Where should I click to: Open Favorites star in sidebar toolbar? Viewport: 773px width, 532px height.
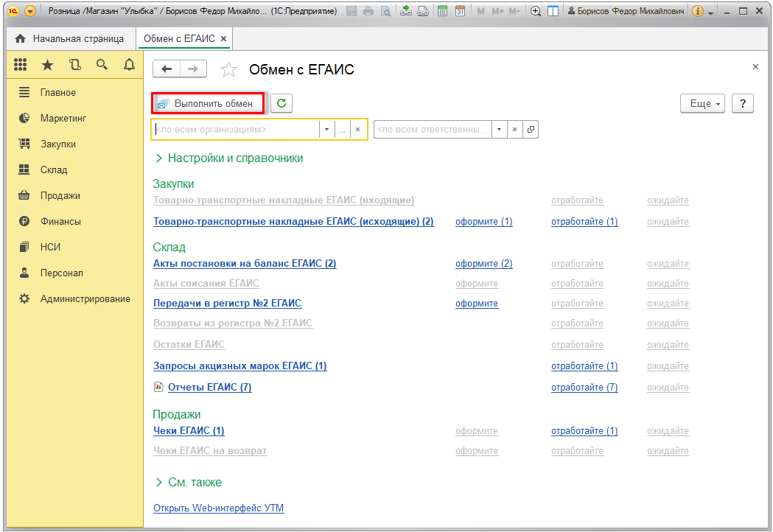pyautogui.click(x=47, y=65)
